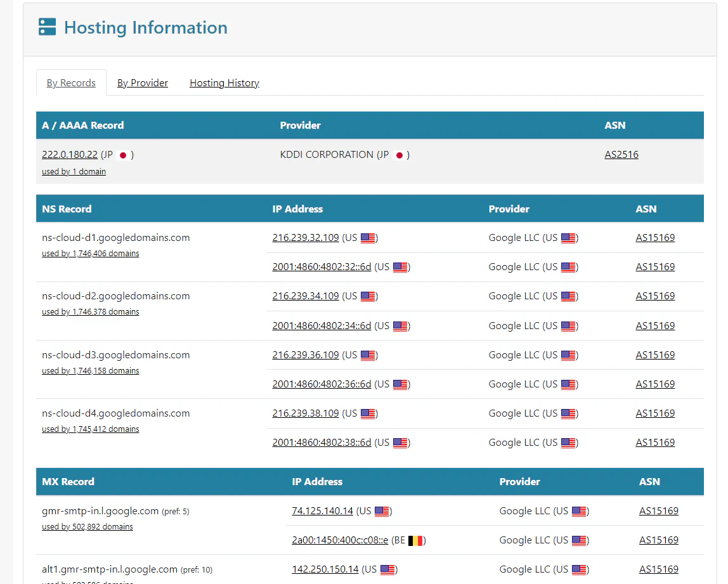Open AS15169 link in 74.125.140.14 row
The width and height of the screenshot is (728, 584).
coord(659,511)
